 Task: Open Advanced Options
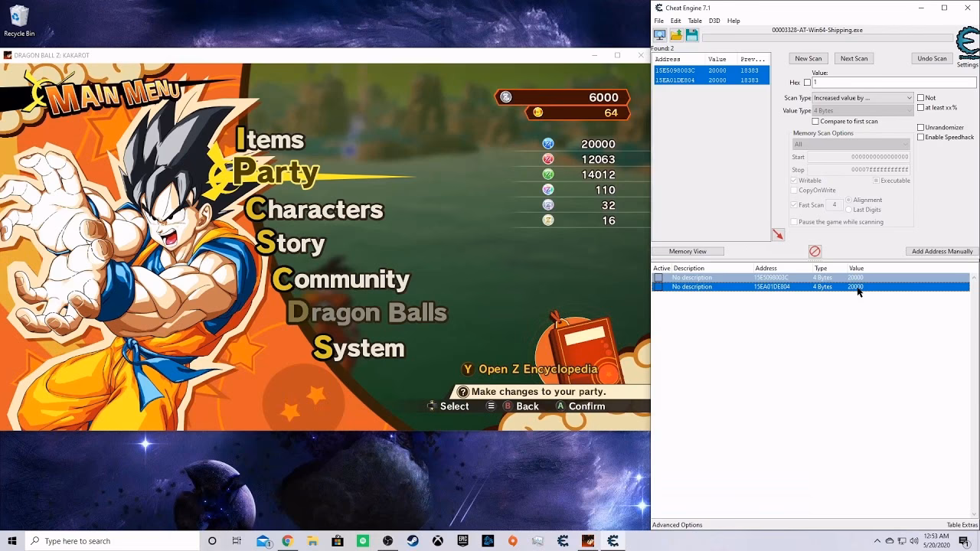pyautogui.click(x=677, y=525)
